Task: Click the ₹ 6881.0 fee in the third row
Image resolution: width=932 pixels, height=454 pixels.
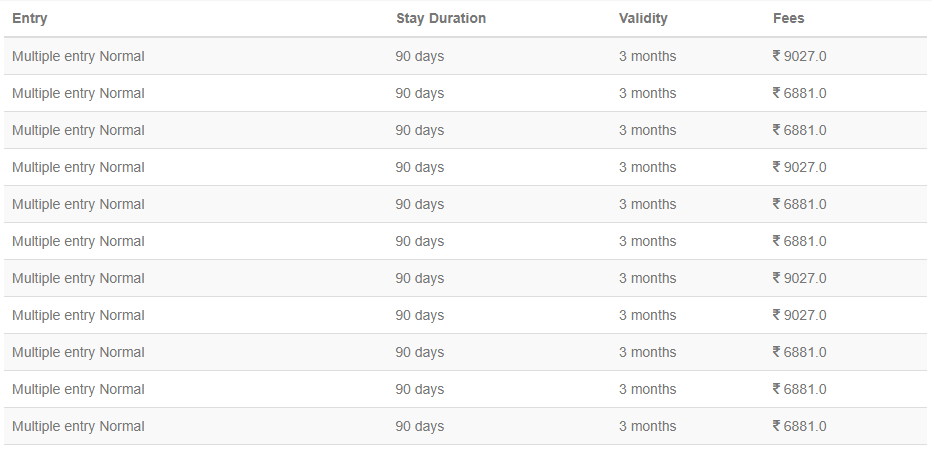Action: point(799,130)
